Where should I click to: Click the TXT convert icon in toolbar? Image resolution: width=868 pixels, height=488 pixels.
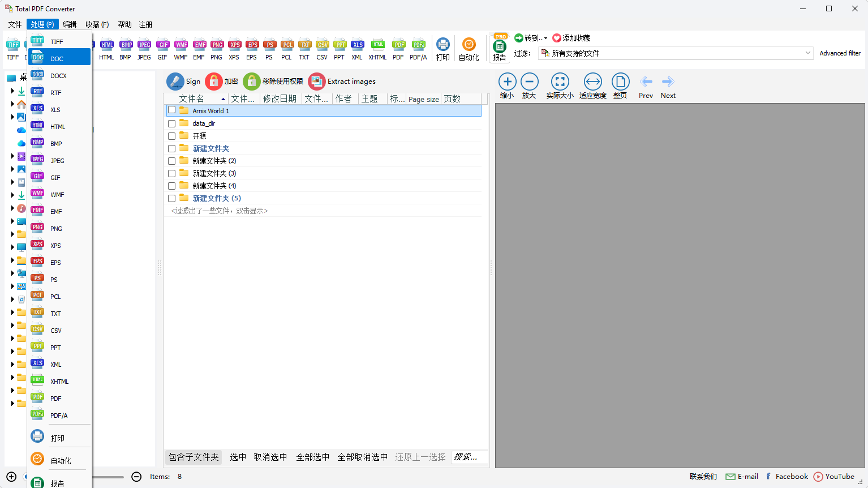[x=304, y=45]
